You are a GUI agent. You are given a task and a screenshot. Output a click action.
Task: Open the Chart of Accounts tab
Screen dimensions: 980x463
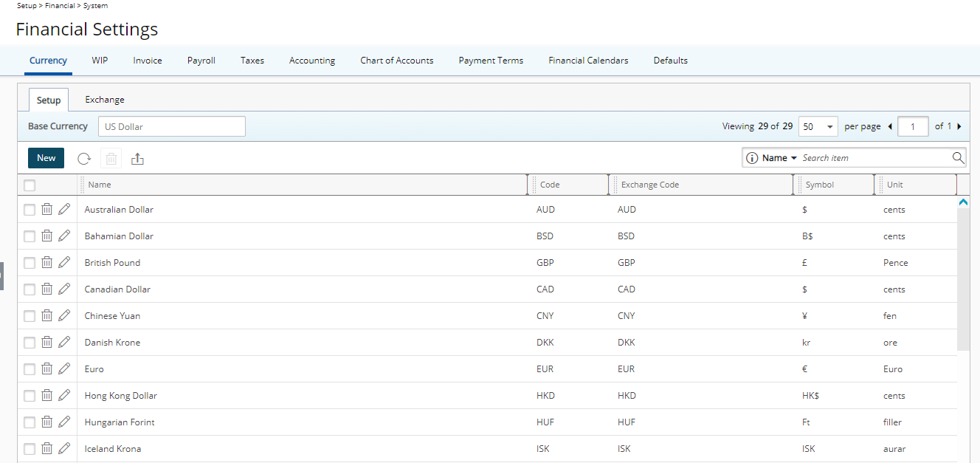pyautogui.click(x=397, y=61)
